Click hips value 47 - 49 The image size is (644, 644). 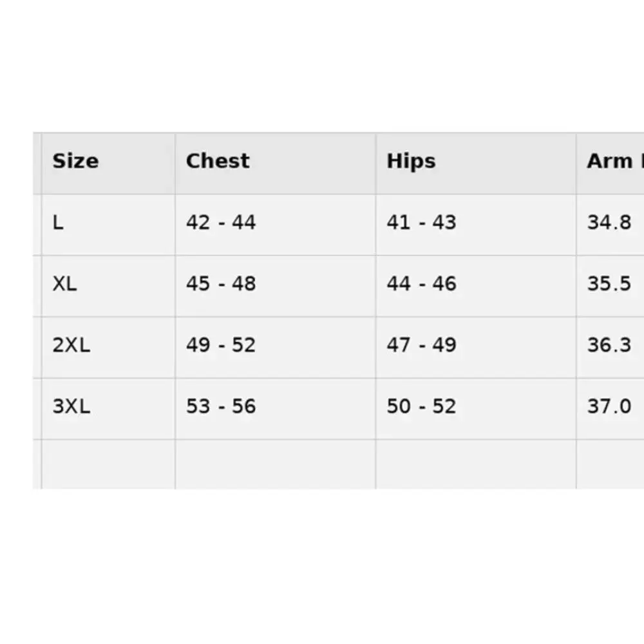[x=421, y=345]
